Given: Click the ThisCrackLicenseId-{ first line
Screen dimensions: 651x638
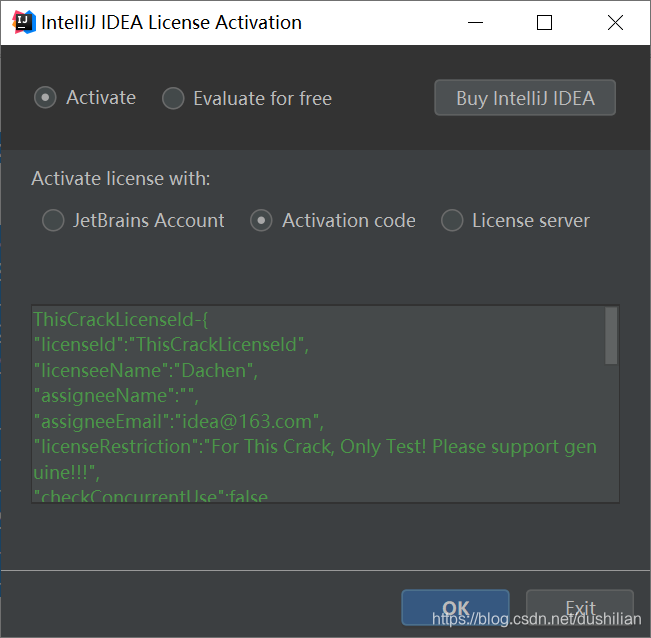Looking at the screenshot, I should click(121, 319).
